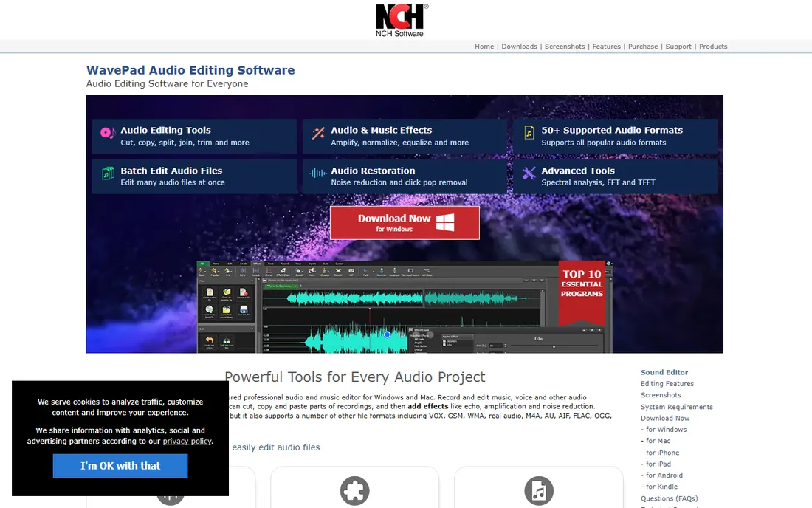Open Download Now sidebar link
812x508 pixels.
(665, 419)
